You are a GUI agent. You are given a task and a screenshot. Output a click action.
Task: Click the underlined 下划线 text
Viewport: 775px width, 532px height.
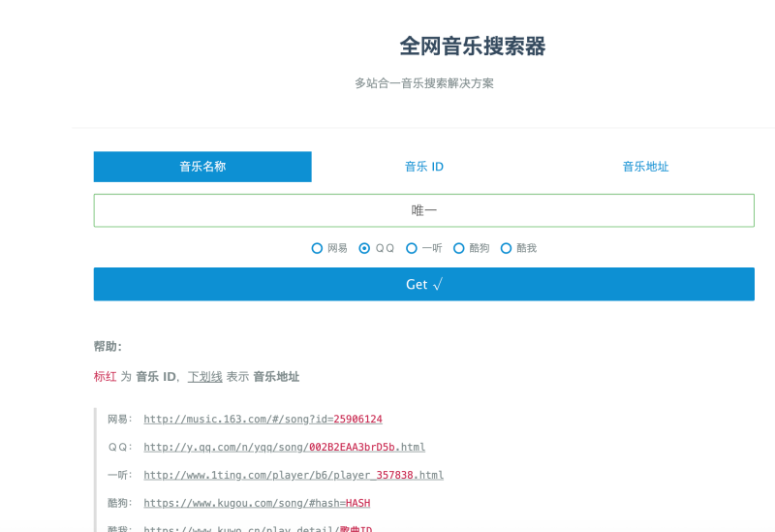point(205,377)
